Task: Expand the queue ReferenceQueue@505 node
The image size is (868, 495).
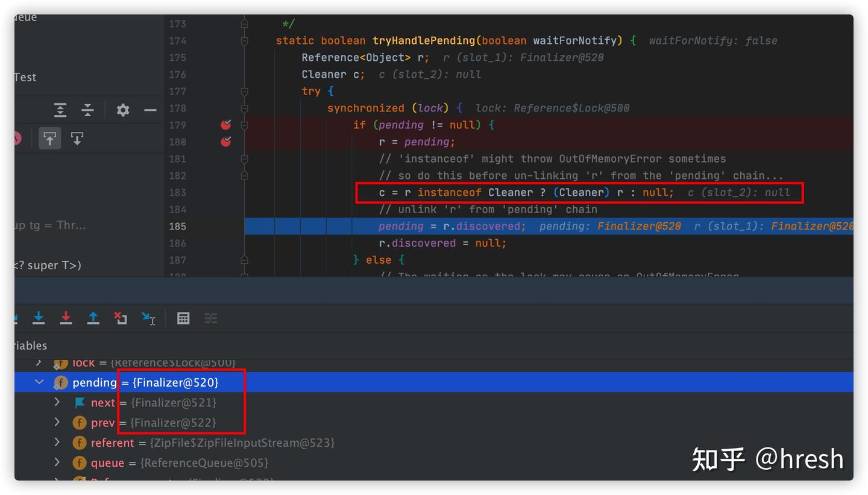Action: coord(57,462)
